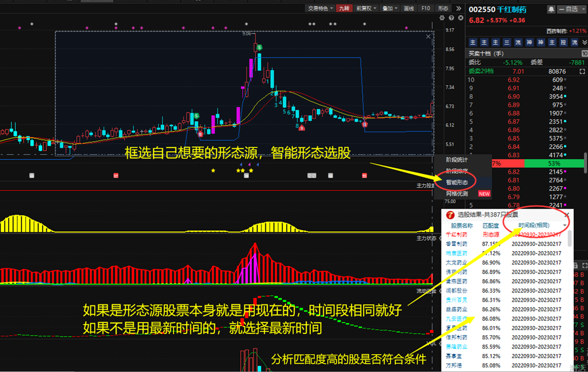Image resolution: width=588 pixels, height=372 pixels.
Task: Click the green 53% buy-sell ratio bar
Action: tap(554, 163)
